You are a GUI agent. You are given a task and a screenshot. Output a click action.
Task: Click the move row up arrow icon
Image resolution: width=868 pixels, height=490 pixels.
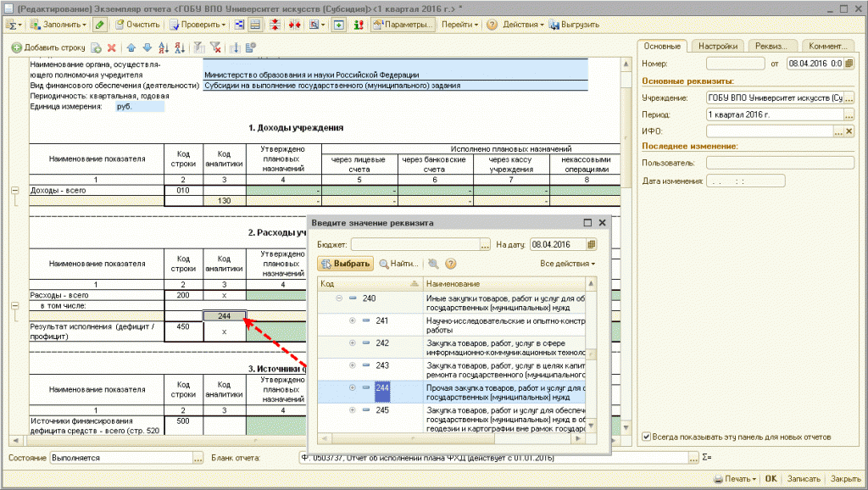coord(131,47)
